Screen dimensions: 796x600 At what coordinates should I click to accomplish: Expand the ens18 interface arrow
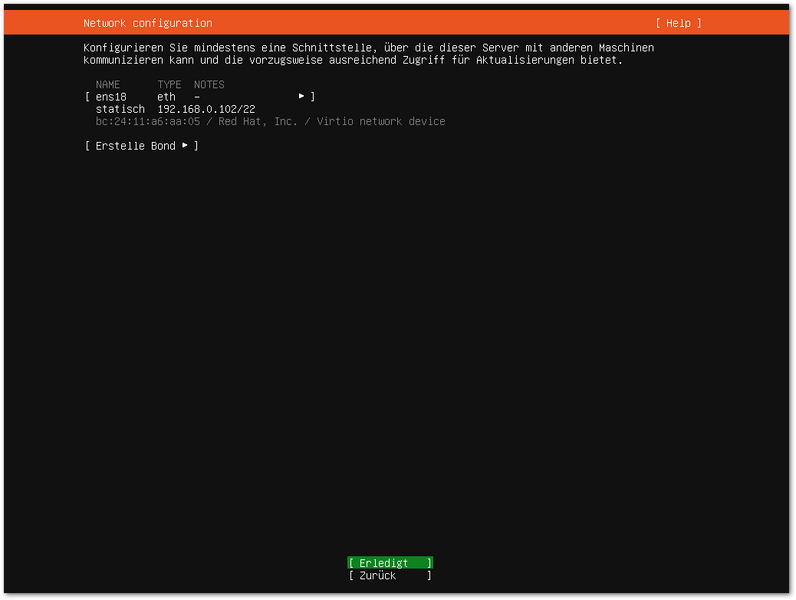pos(302,96)
